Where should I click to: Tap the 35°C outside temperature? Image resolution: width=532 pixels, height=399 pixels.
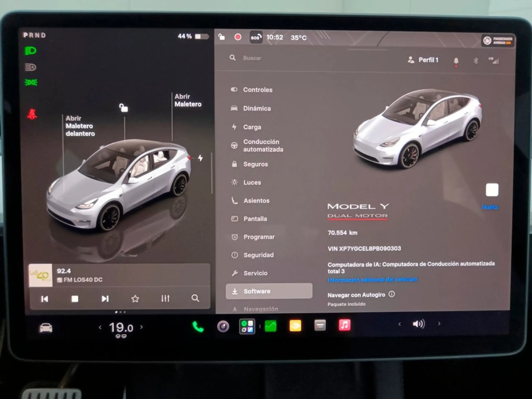click(x=298, y=38)
